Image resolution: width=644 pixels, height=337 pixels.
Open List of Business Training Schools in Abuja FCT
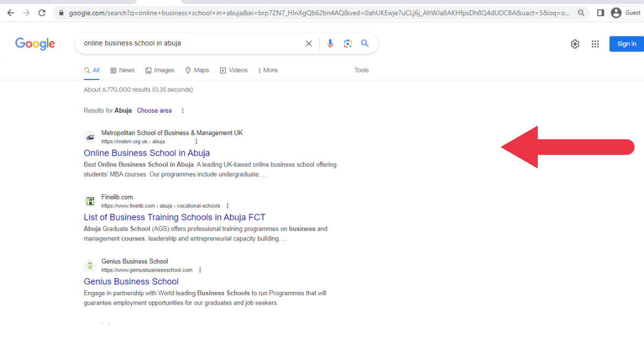pos(174,217)
